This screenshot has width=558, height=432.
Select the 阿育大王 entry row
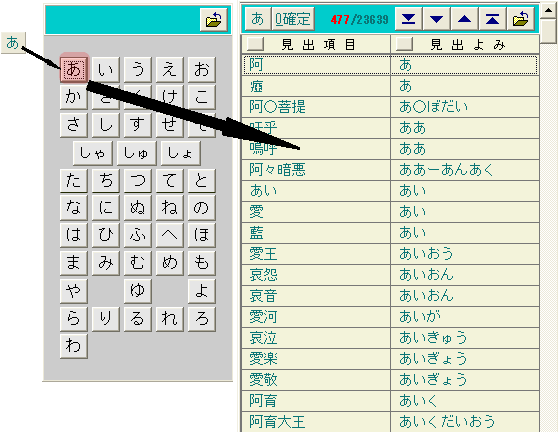(x=390, y=422)
